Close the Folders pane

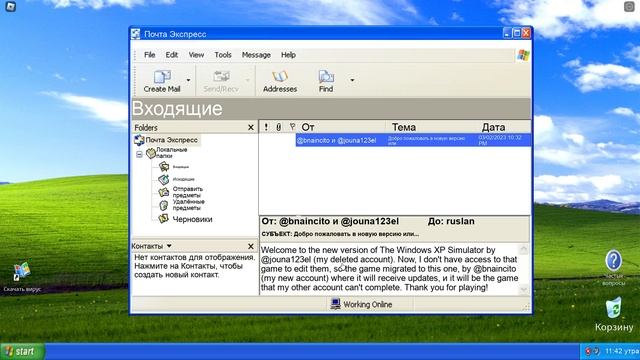coord(251,128)
